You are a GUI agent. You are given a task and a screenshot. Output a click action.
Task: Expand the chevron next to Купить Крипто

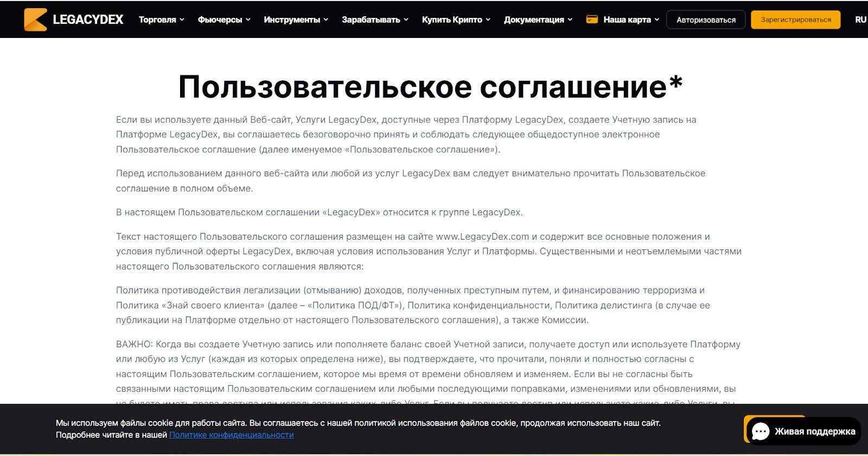tap(488, 20)
